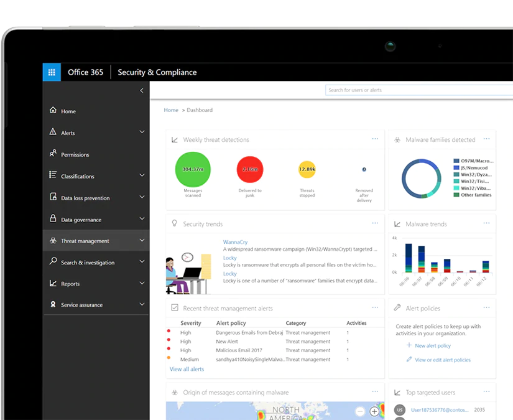The image size is (513, 420).
Task: Create a New alert policy
Action: pos(432,345)
